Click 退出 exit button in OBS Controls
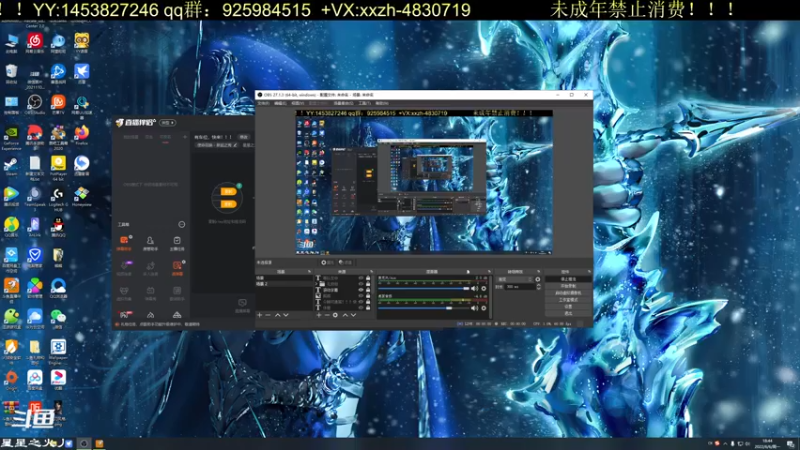 pos(569,313)
